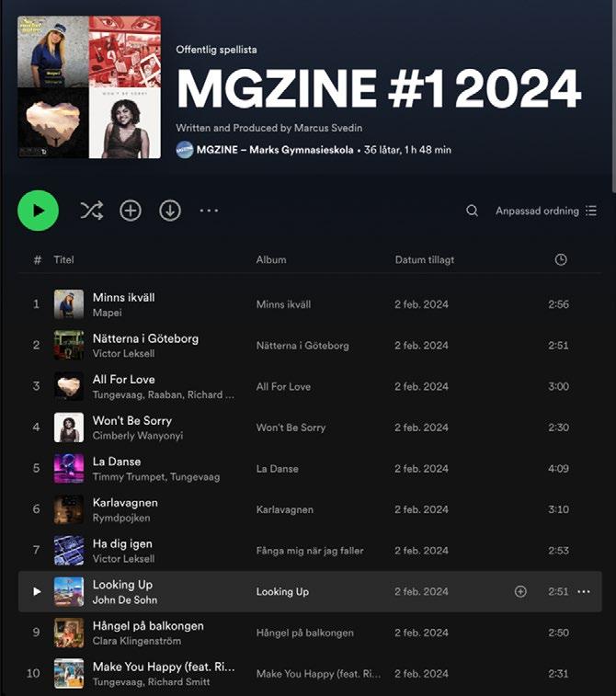616x696 pixels.
Task: Open artist Cimberly Wanyonyi
Action: (138, 436)
